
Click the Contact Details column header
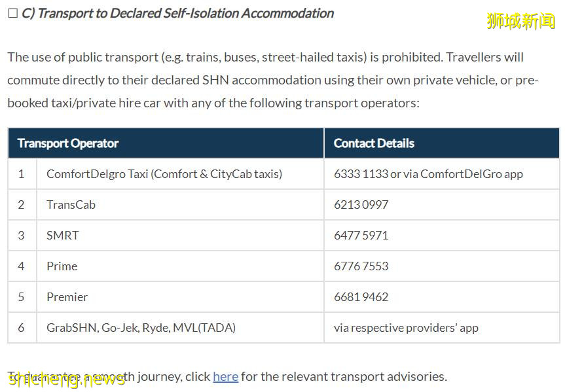click(x=374, y=143)
